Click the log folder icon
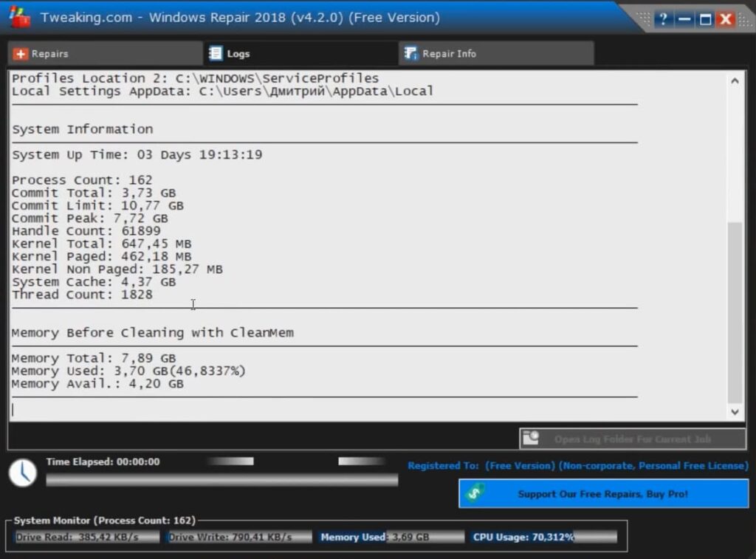This screenshot has width=756, height=559. pyautogui.click(x=531, y=438)
